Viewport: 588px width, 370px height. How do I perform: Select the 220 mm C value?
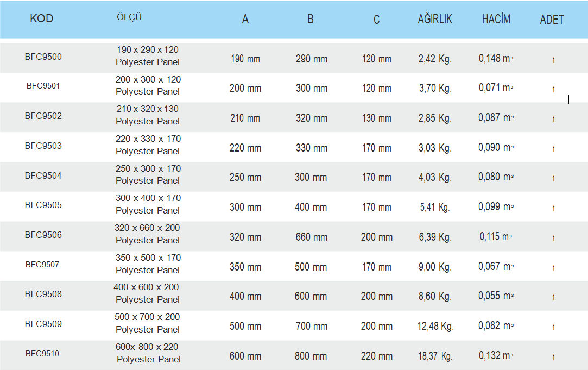pos(376,356)
